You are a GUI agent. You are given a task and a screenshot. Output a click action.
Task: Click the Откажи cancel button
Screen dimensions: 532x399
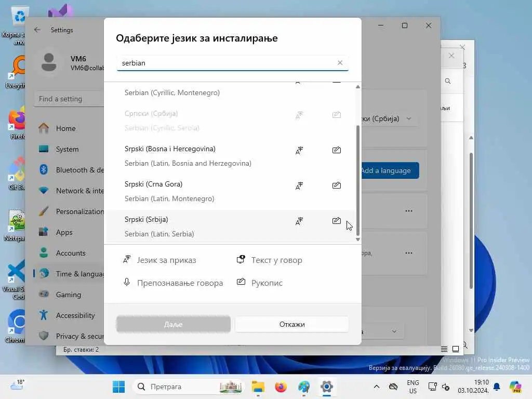(x=292, y=324)
